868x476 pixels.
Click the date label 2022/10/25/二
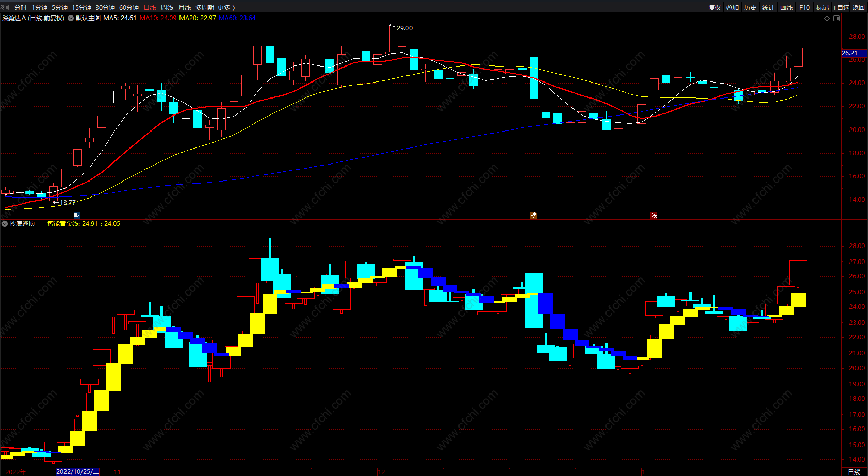[77, 472]
